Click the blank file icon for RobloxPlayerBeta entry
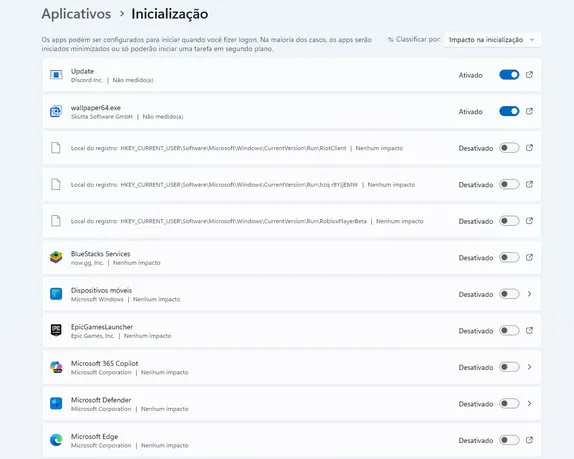Screen dimensions: 574x459 [56, 221]
